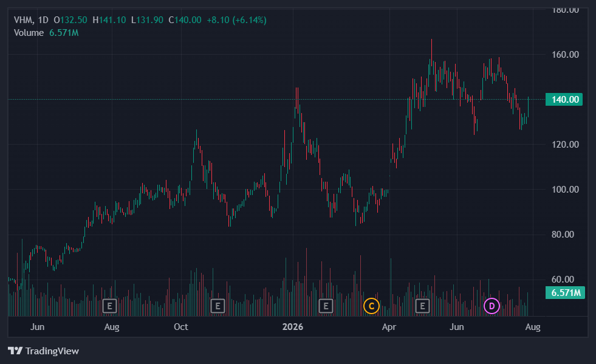The image size is (596, 364).
Task: Click the Oct label on the time axis
Action: (181, 327)
